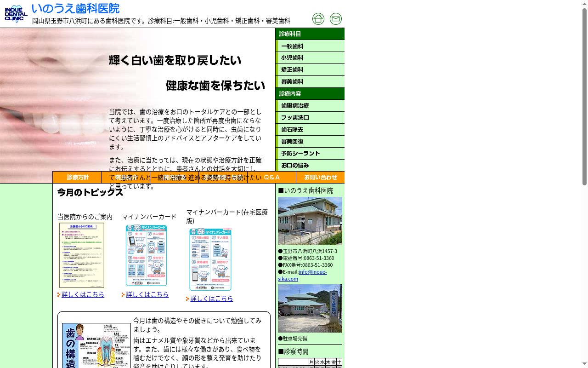Image resolution: width=588 pixels, height=368 pixels.
Task: Open お口の悩み menu item
Action: pyautogui.click(x=310, y=166)
